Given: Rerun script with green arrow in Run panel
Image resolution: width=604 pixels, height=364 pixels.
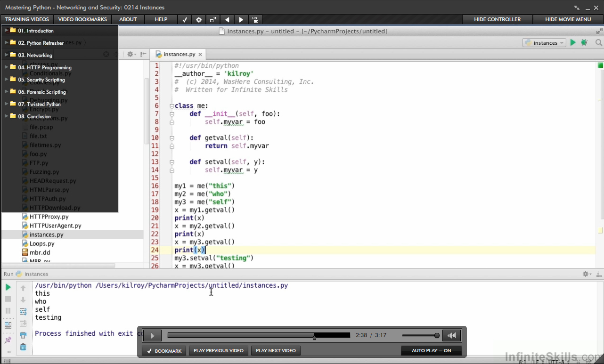Looking at the screenshot, I should [8, 287].
